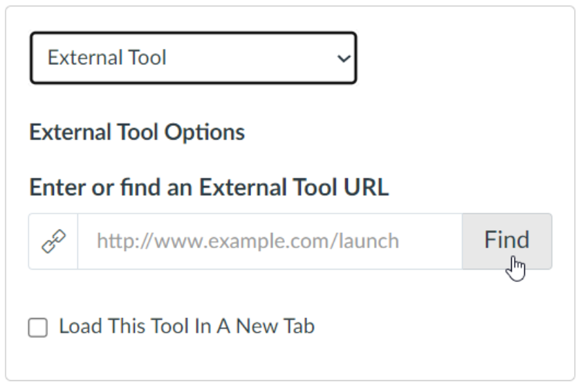The width and height of the screenshot is (581, 392).
Task: Click the Find button
Action: pos(507,241)
